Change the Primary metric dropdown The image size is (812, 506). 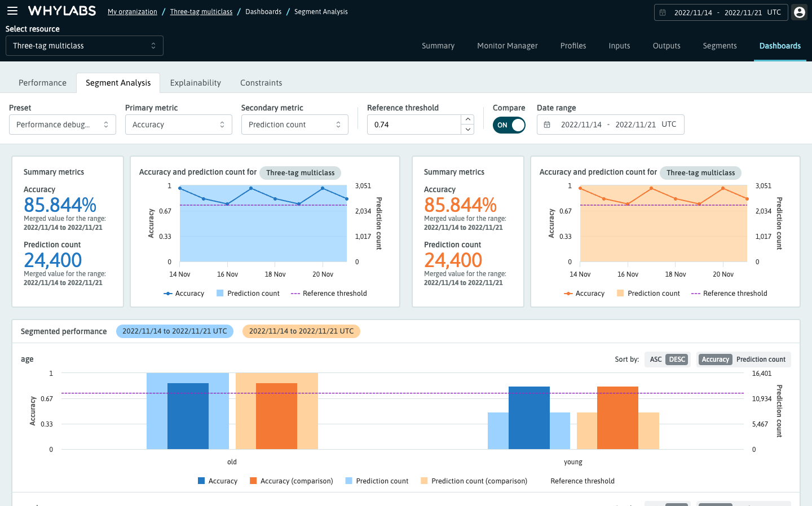click(178, 125)
